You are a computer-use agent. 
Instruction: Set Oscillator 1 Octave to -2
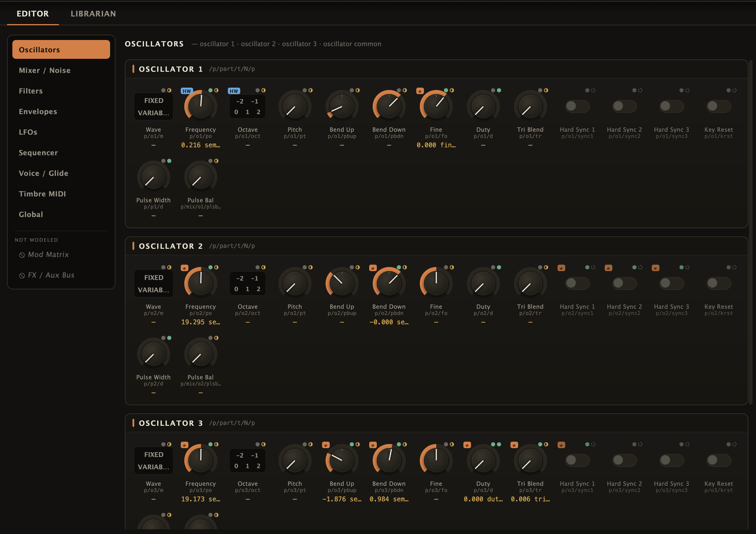click(240, 101)
